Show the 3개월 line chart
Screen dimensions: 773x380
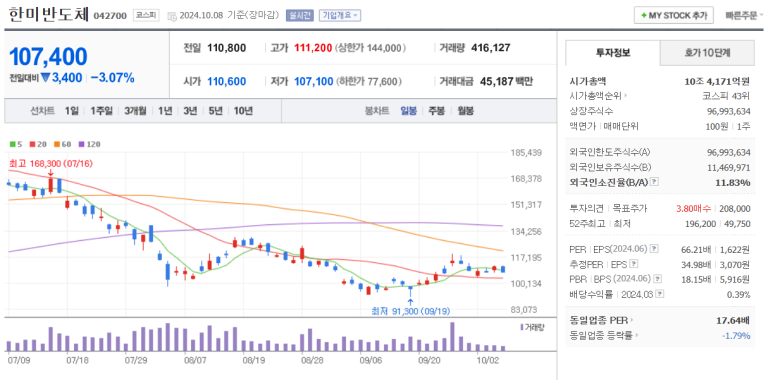click(135, 111)
